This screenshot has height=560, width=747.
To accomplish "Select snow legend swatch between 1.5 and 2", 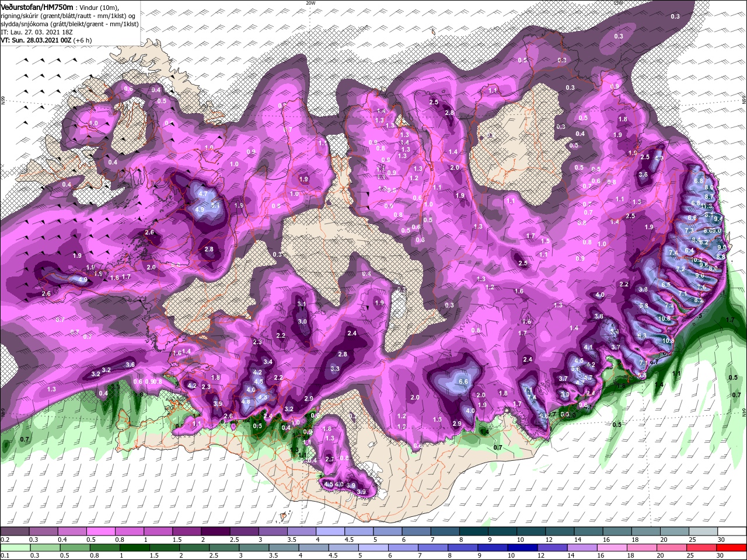I will tap(186, 532).
